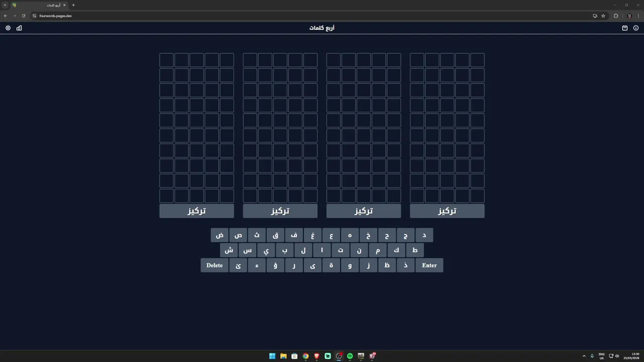This screenshot has height=362, width=644.
Task: Tap the ة key on the keyboard
Action: coord(331,265)
